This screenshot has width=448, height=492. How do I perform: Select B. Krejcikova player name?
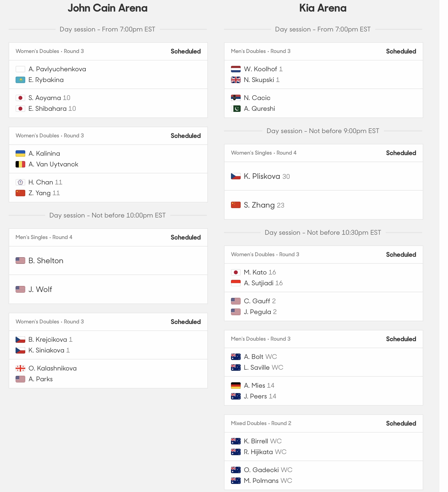point(48,340)
